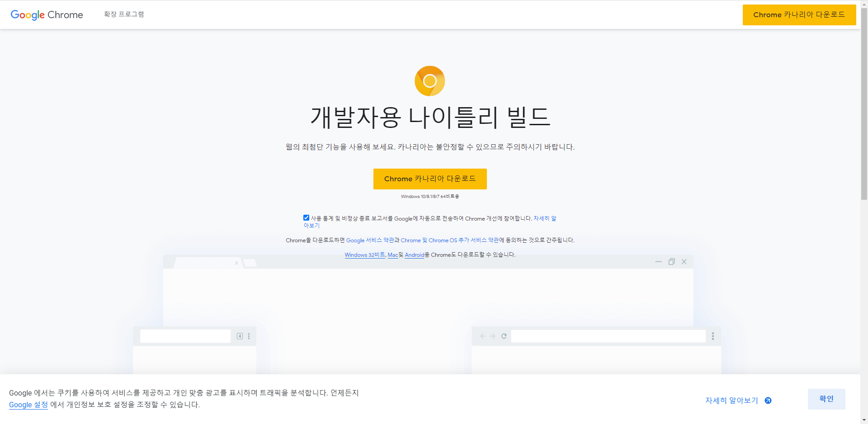Uncheck the usage statistics checkbox
868x424 pixels.
(306, 218)
